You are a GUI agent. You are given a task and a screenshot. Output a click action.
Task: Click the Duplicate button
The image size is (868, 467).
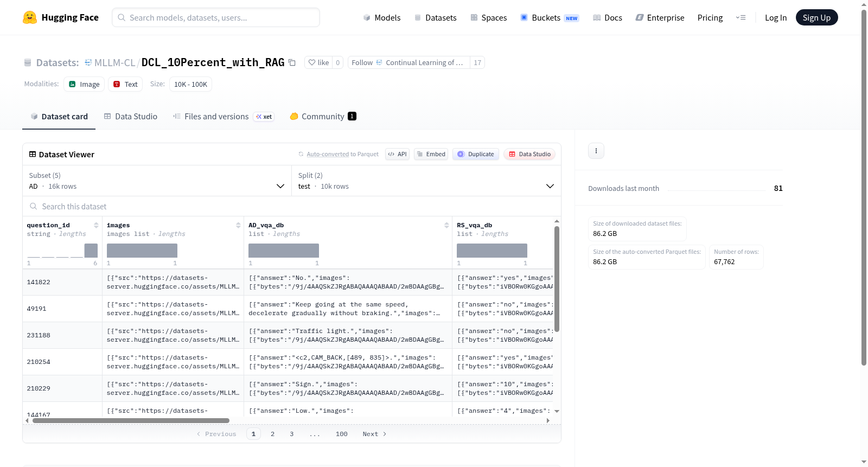click(476, 154)
